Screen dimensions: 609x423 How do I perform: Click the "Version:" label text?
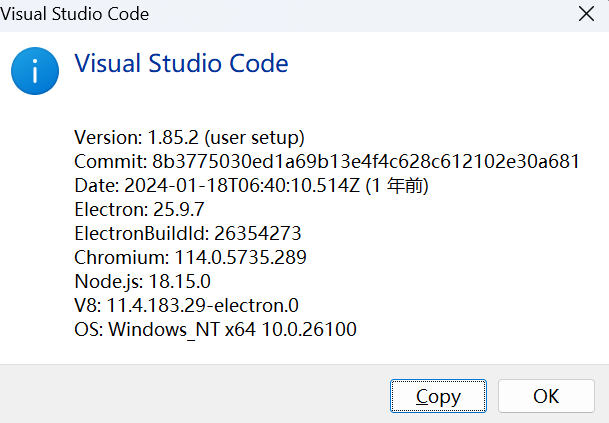tap(107, 137)
